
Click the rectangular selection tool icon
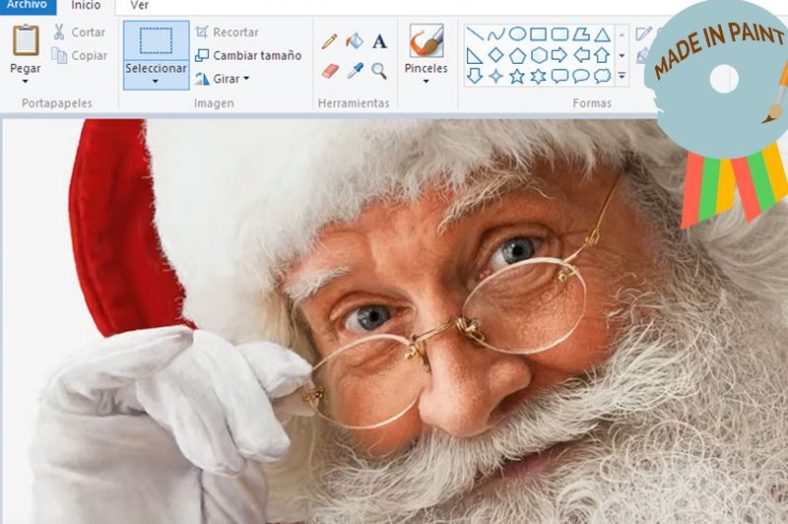155,41
